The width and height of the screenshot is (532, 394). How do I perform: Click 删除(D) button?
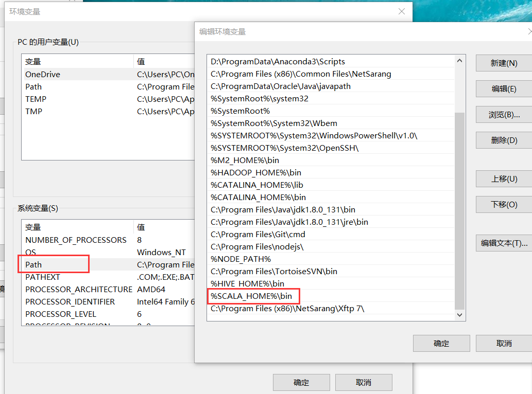504,140
